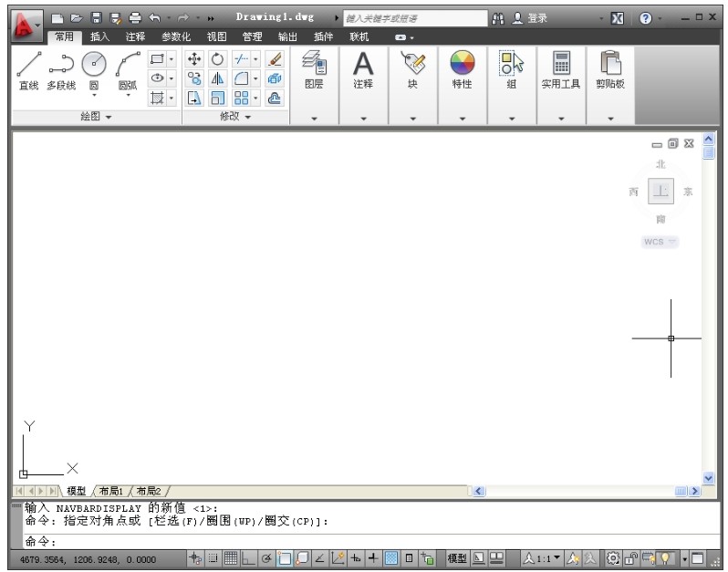Toggle grid display in status bar
Viewport: 728px width, 572px height.
click(231, 558)
